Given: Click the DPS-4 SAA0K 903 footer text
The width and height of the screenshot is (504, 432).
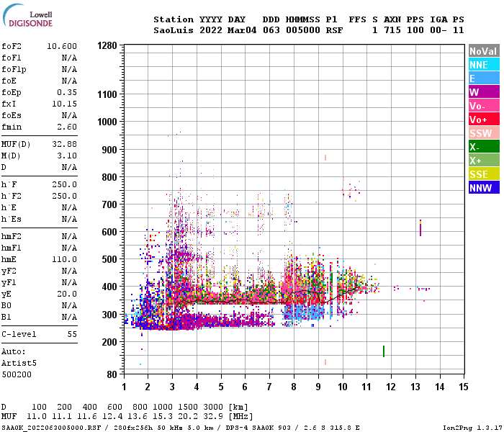Looking at the screenshot, I should 258,428.
